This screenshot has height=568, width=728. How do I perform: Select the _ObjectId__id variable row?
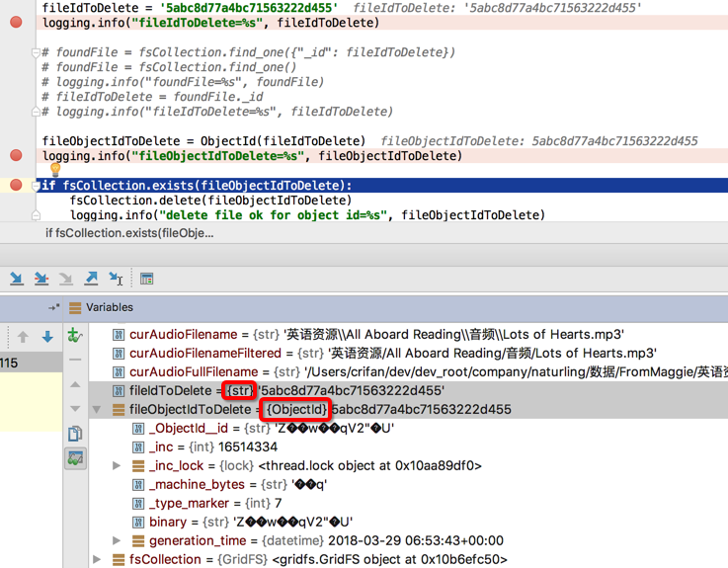coord(408,428)
